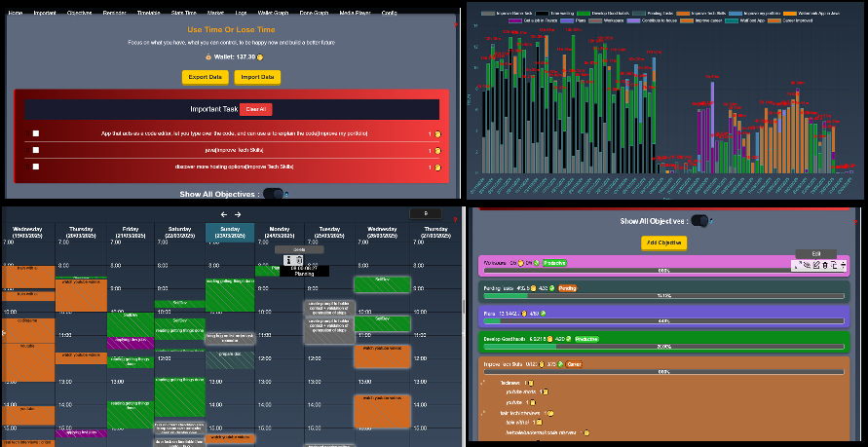Check the code editor app important task
The height and width of the screenshot is (447, 868).
(x=36, y=133)
